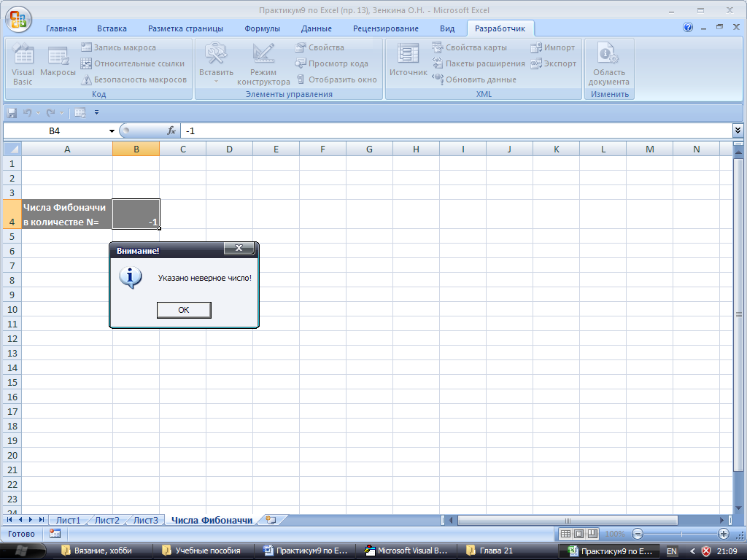This screenshot has height=560, width=747.
Task: Open the Visual Basic editor
Action: 23,65
